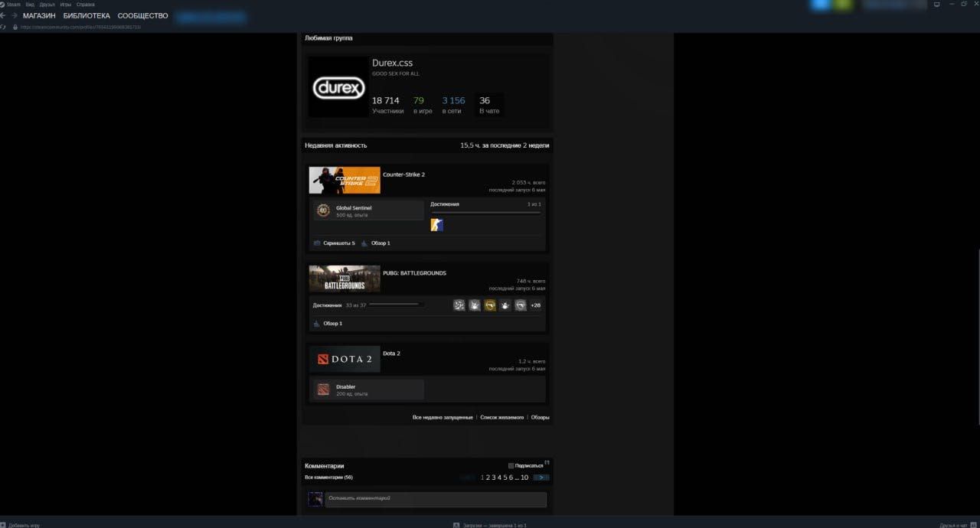980x528 pixels.
Task: Click the URL lock icon
Action: click(15, 27)
